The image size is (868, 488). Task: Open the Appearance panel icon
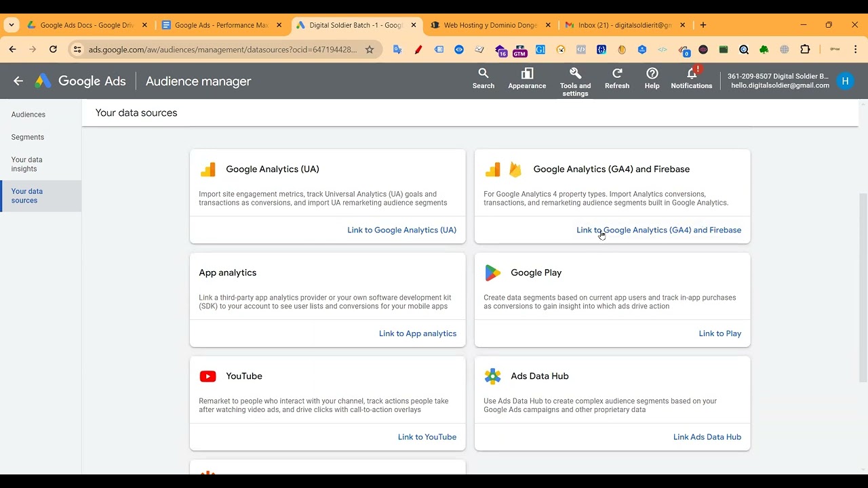pyautogui.click(x=527, y=73)
